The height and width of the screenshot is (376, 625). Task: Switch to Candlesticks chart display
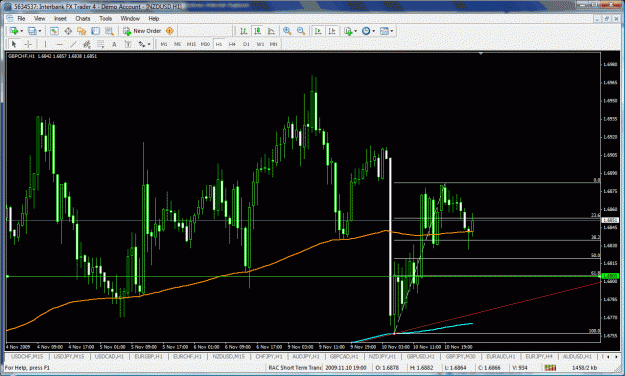click(x=257, y=31)
